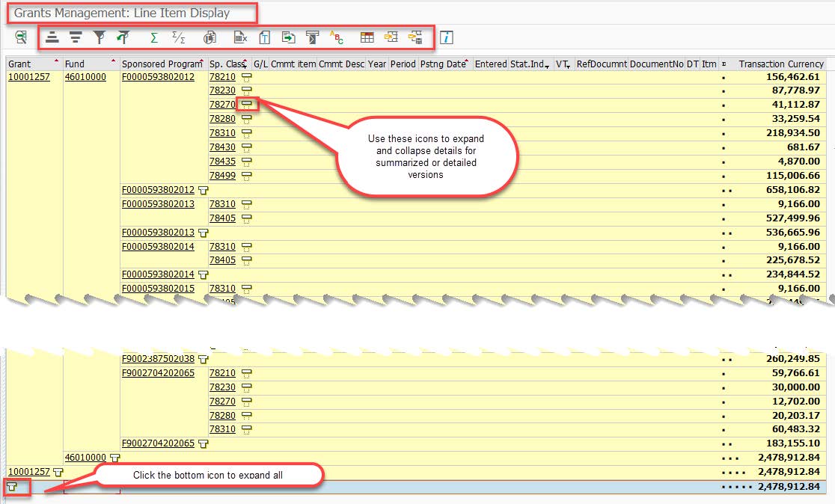Open class 78230 with amount 30,000.00

pyautogui.click(x=222, y=387)
